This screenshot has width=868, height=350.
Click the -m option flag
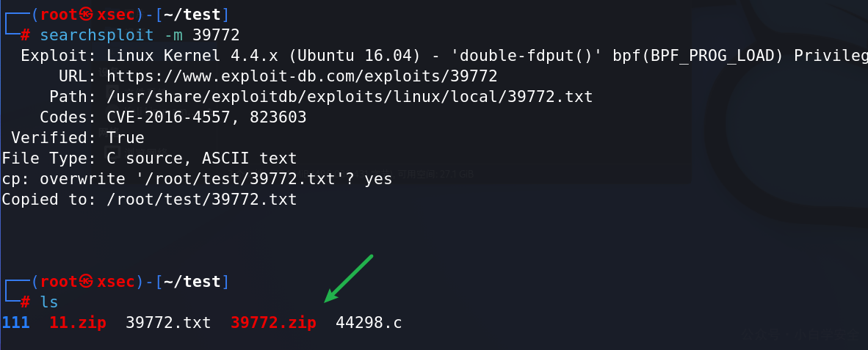[173, 35]
